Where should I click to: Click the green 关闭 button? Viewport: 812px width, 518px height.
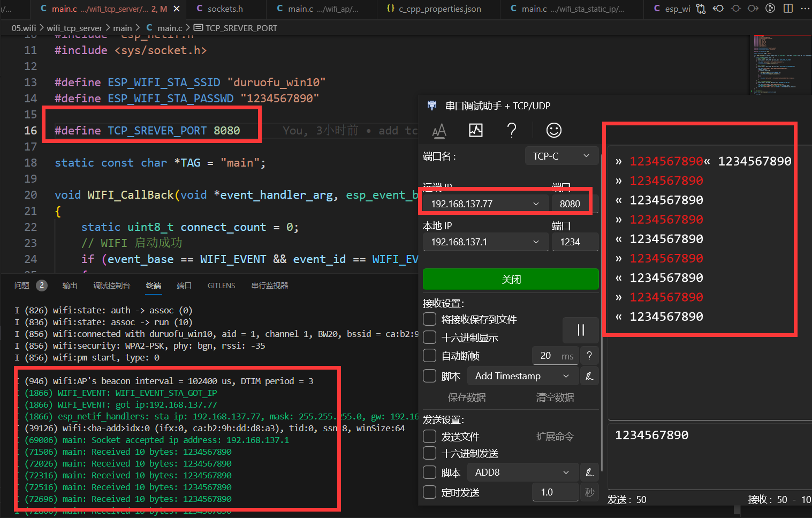[x=511, y=279]
